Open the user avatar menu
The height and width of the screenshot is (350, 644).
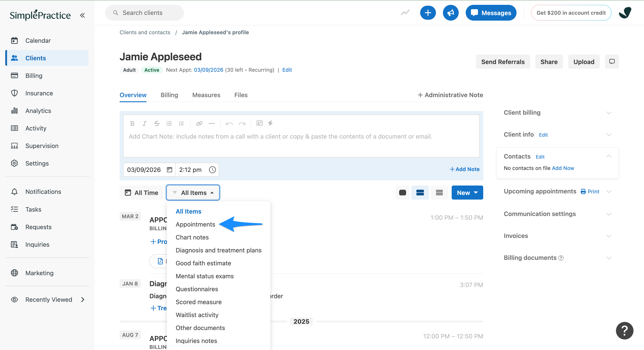[x=625, y=13]
